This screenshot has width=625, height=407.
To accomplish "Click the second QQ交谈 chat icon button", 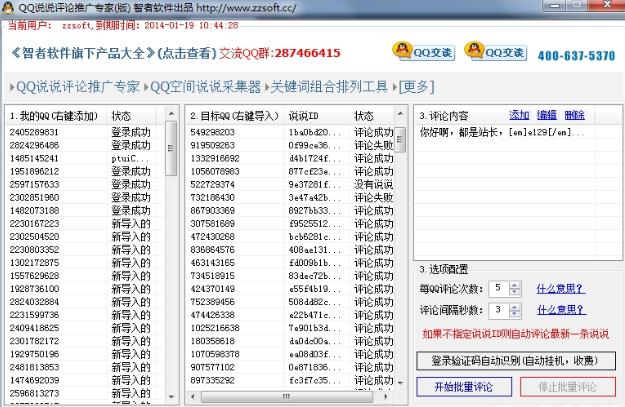I will coord(494,51).
